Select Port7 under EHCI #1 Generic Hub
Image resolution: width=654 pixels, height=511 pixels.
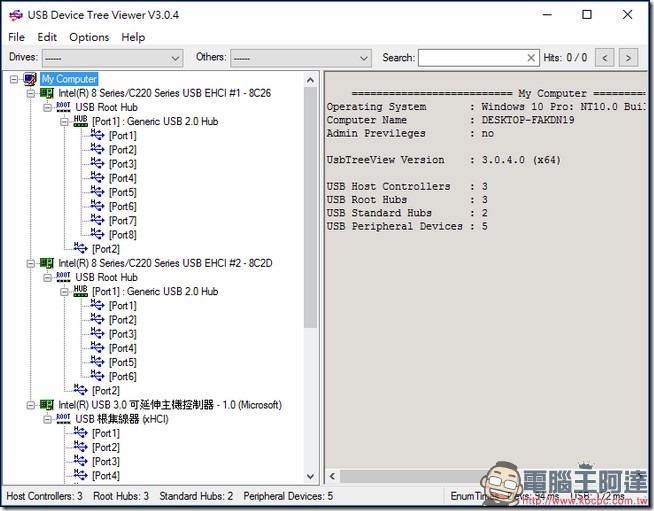(123, 221)
